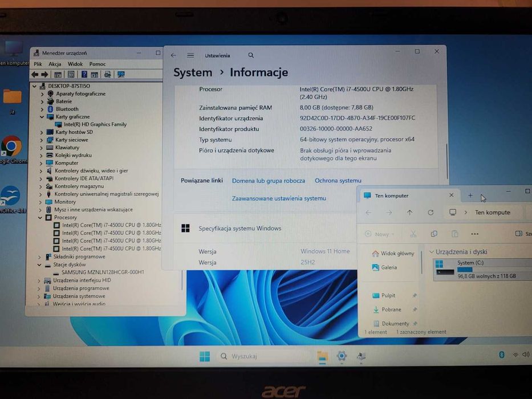Open Ochrona systemu link
The width and height of the screenshot is (532, 399).
click(x=338, y=181)
